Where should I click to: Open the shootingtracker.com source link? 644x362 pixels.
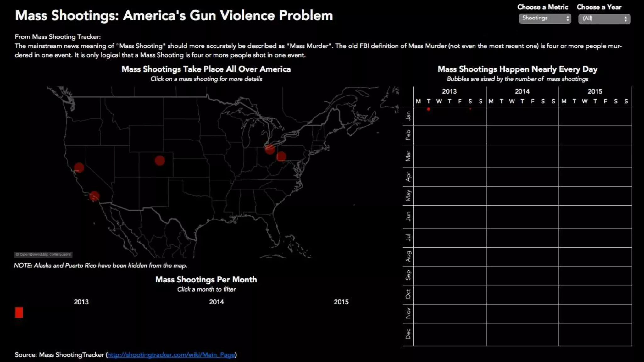tap(171, 355)
